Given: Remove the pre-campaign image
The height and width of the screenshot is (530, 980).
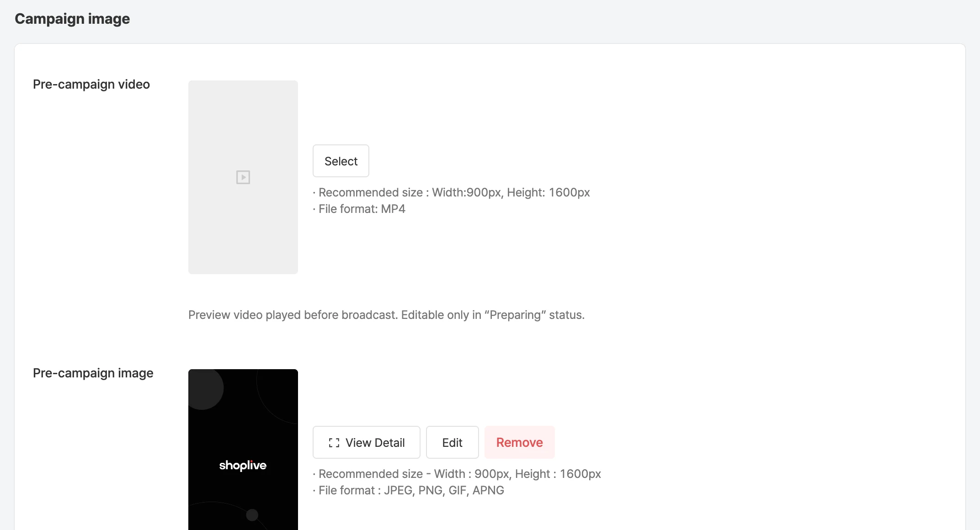Looking at the screenshot, I should point(519,442).
